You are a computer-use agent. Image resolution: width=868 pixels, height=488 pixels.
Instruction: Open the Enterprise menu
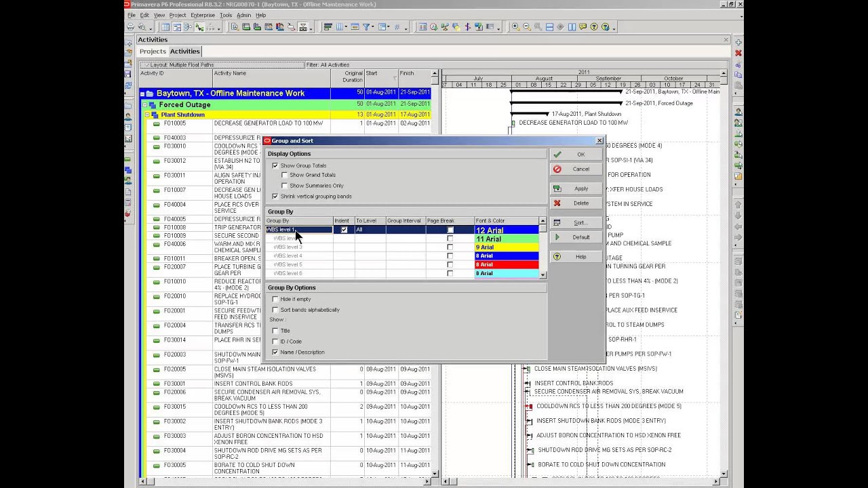[x=203, y=15]
